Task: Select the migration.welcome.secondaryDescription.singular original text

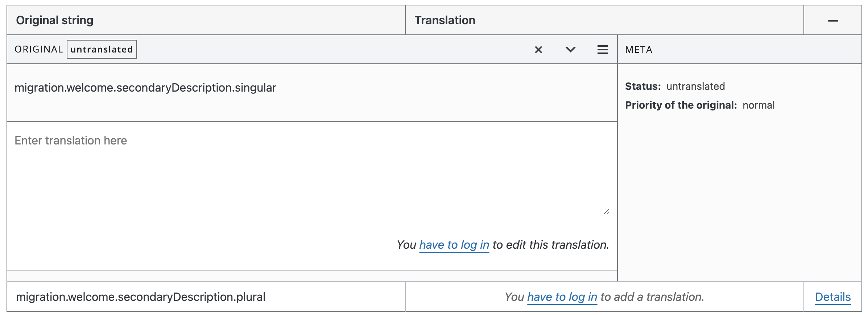Action: click(145, 88)
